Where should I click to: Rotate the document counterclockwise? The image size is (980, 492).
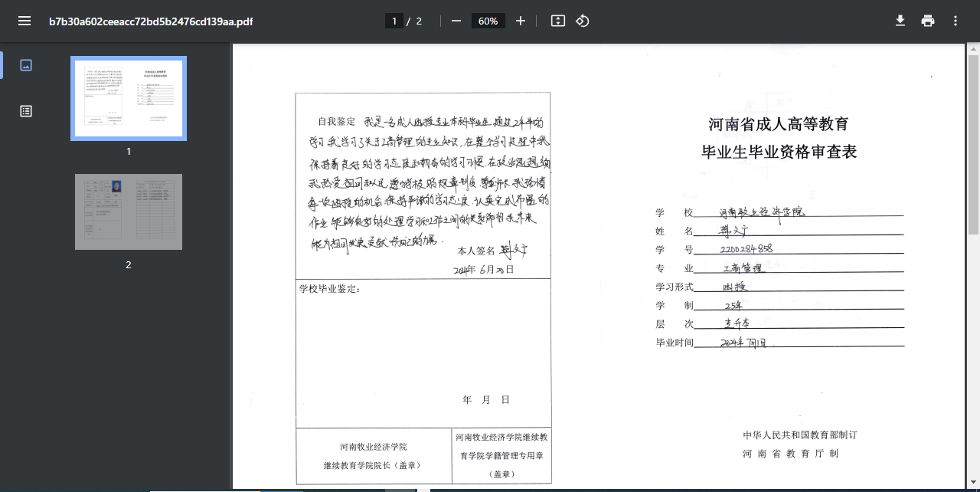click(x=583, y=21)
